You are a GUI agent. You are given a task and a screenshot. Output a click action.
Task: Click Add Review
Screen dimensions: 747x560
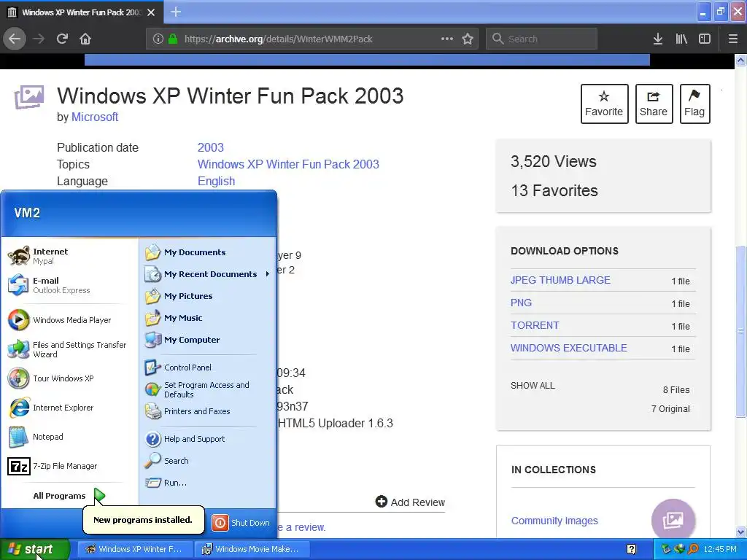click(x=410, y=502)
